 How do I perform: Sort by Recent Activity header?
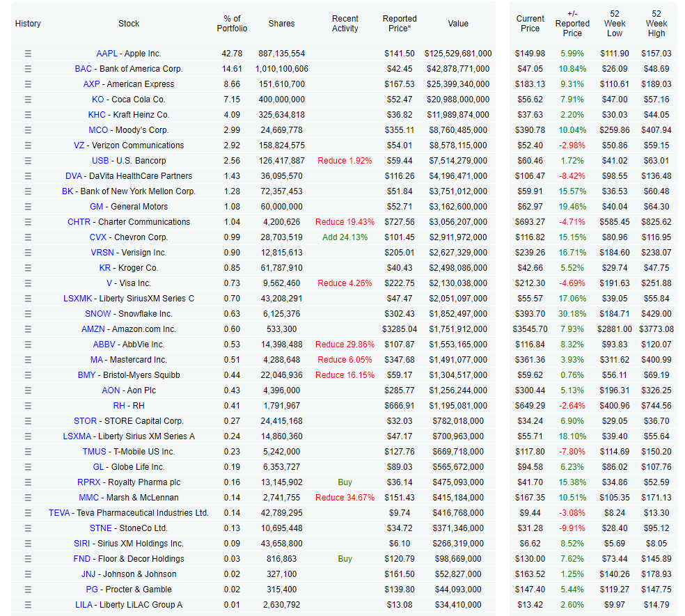coord(345,24)
